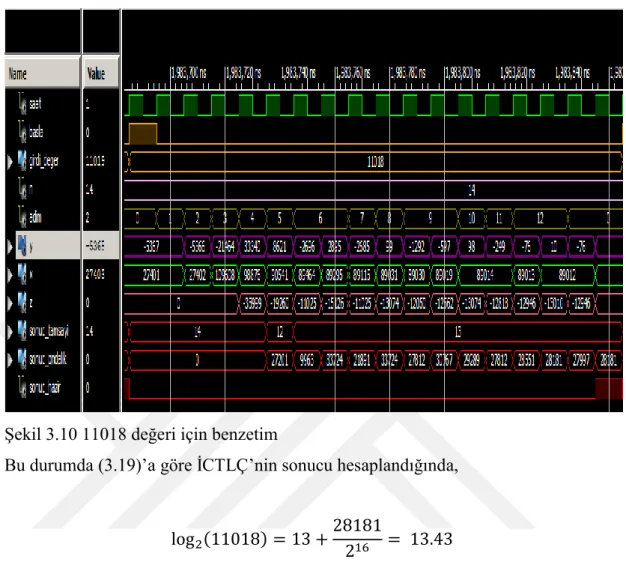Click the Name column header
Screen dimensions: 626x571
[x=43, y=73]
